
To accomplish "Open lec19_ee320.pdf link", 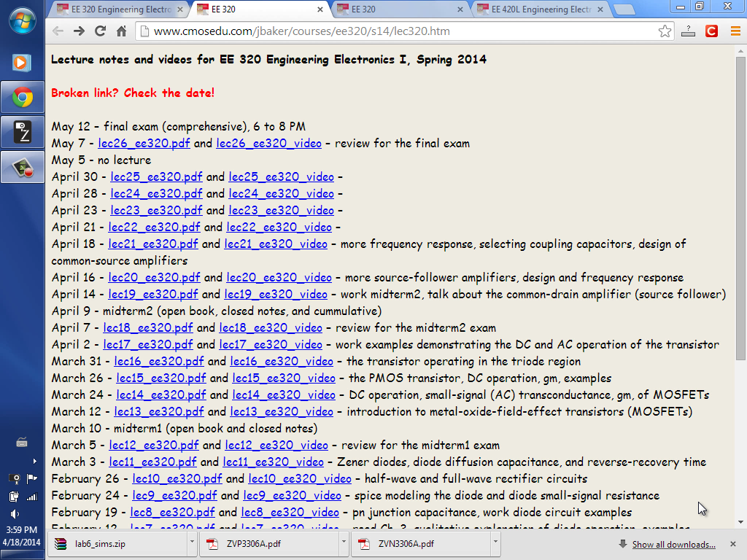I will (153, 294).
